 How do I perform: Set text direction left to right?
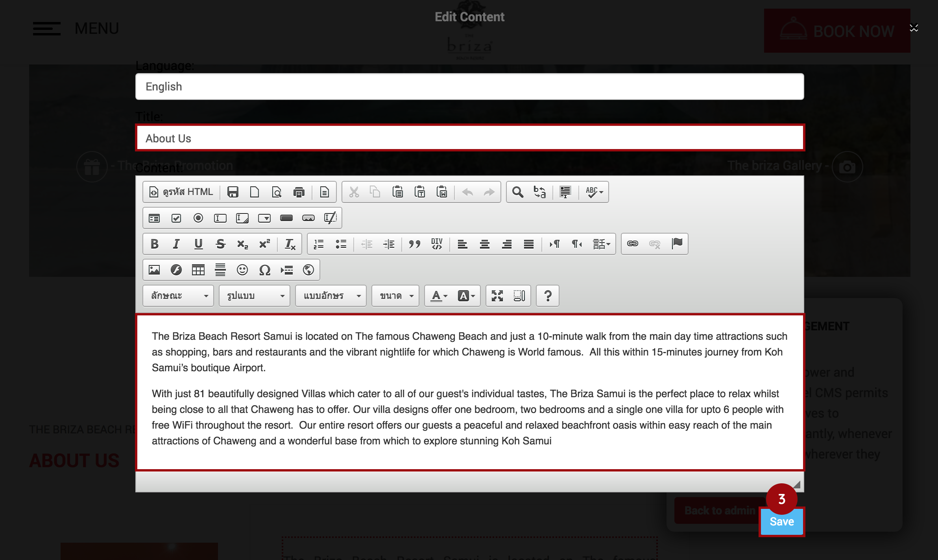pos(554,244)
